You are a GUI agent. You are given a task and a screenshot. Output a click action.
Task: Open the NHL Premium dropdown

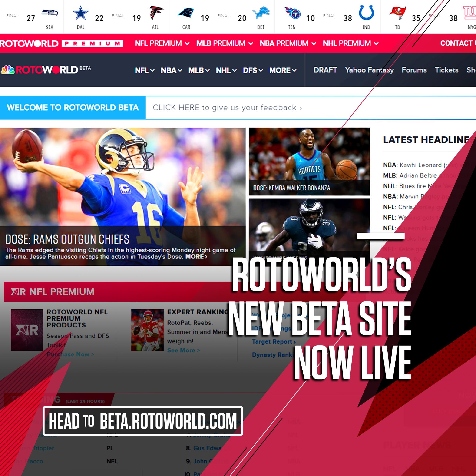click(x=350, y=43)
